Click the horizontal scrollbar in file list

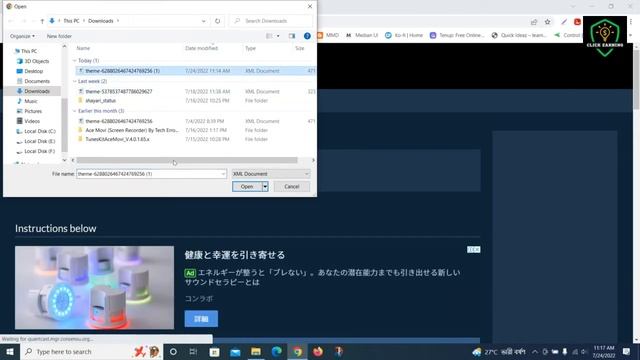coord(187,160)
